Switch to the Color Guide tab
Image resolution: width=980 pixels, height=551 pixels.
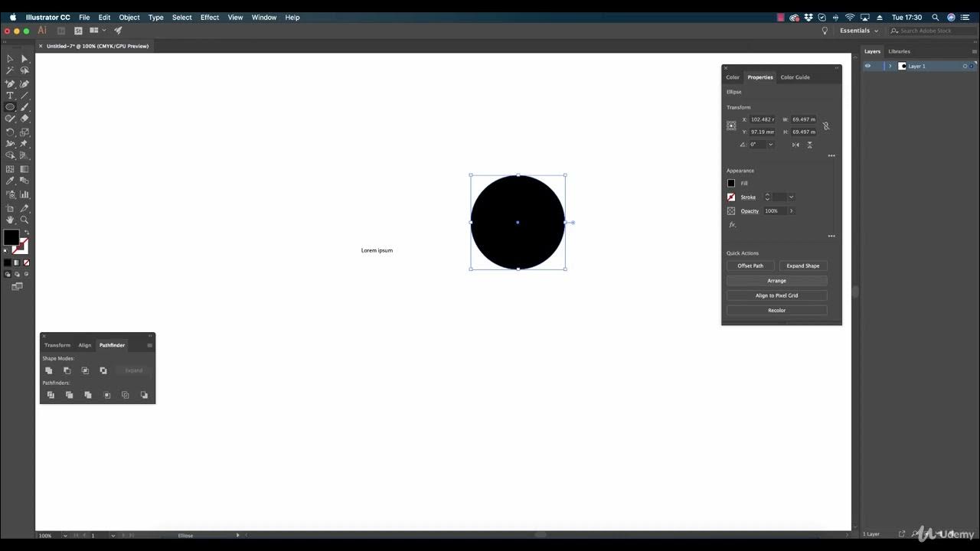point(795,77)
